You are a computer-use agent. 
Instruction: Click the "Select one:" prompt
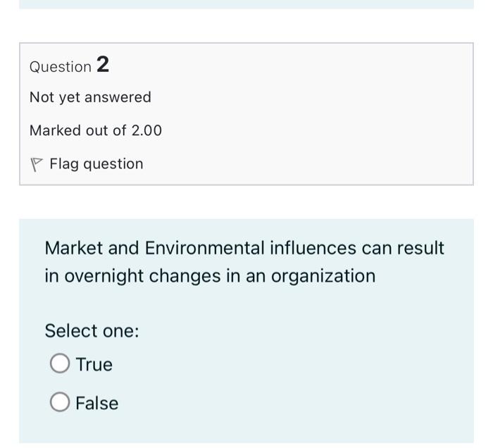click(x=92, y=330)
